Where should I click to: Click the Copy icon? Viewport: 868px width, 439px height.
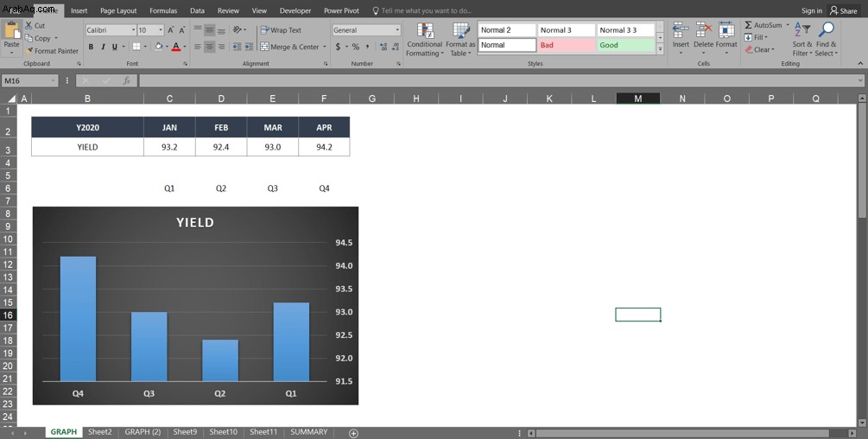(29, 38)
